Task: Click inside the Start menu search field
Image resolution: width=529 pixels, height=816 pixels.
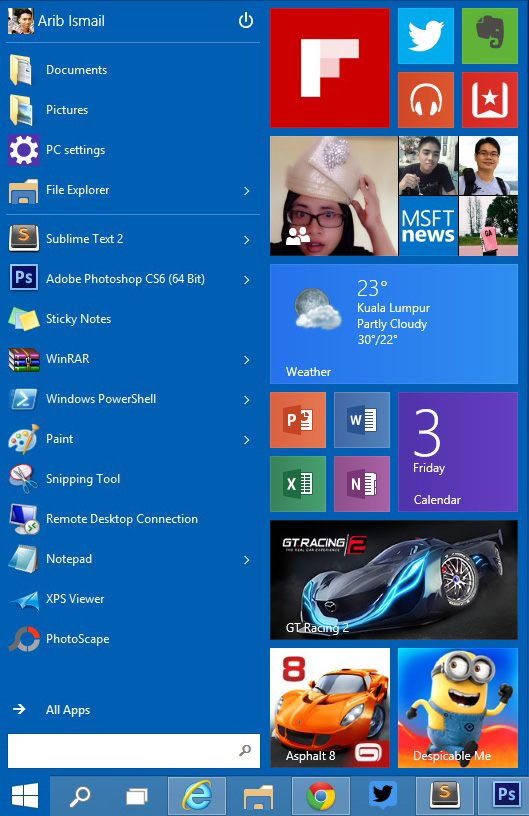Action: coord(134,750)
